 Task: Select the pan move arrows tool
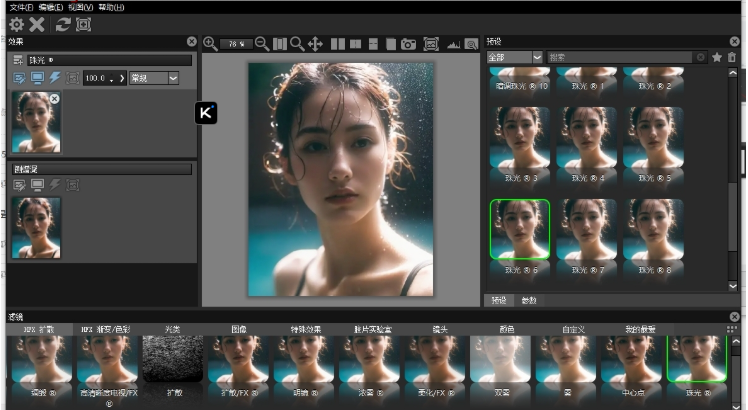pos(315,44)
